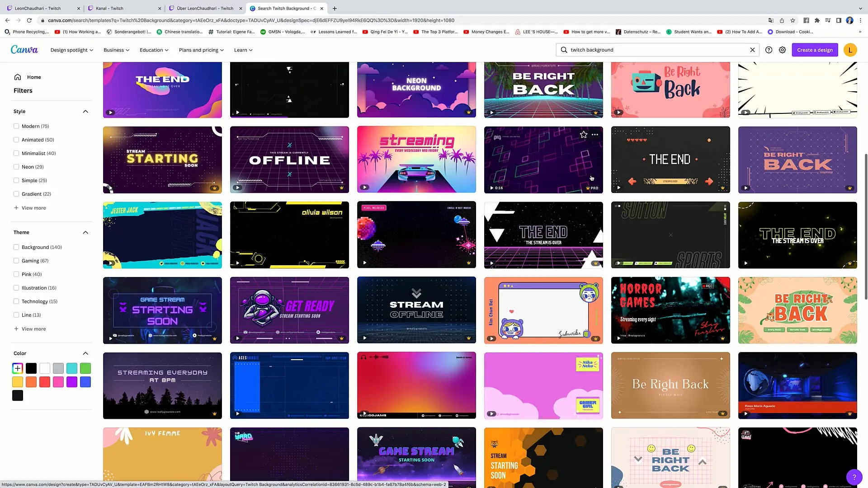Select the cyan color swatch filter
The height and width of the screenshot is (488, 868).
pos(71,368)
